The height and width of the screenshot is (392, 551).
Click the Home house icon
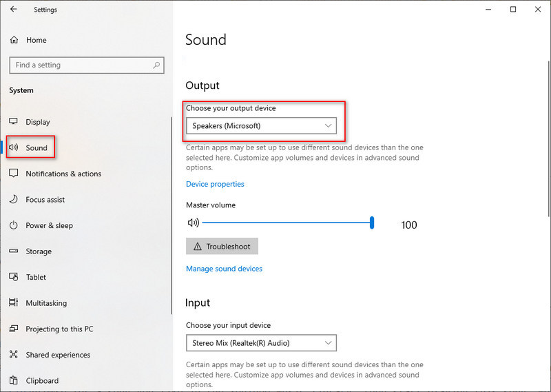coord(14,40)
